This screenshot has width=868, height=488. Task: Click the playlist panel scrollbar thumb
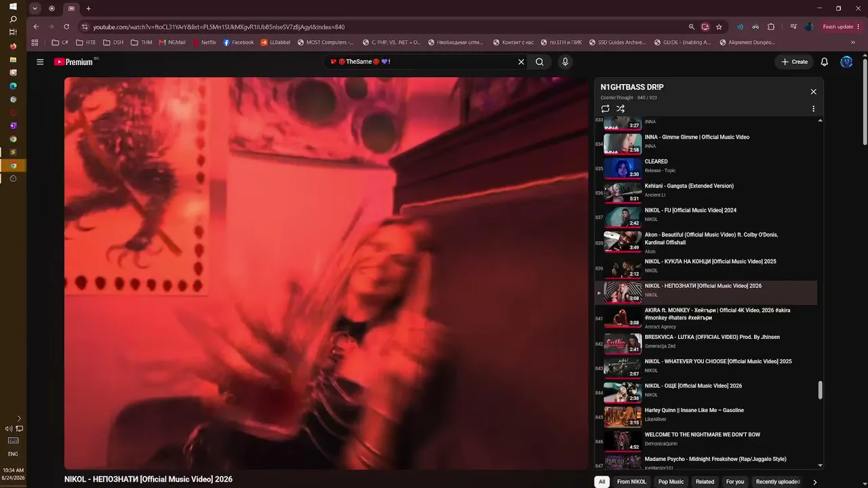[820, 390]
